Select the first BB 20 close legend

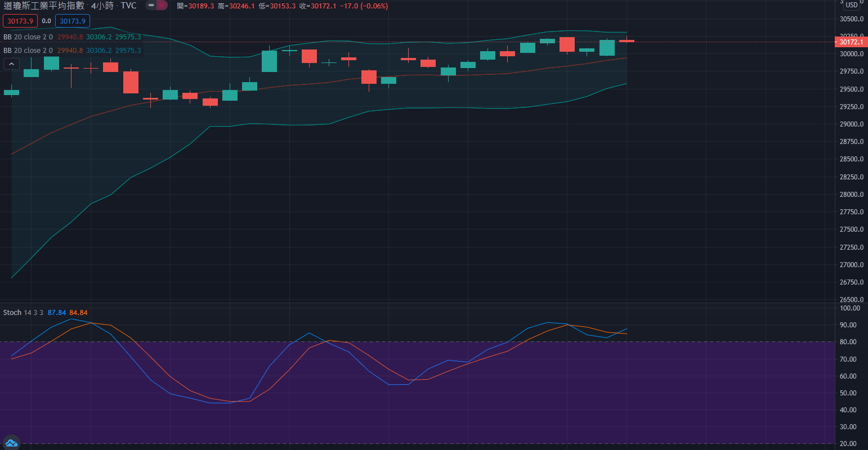pos(28,37)
